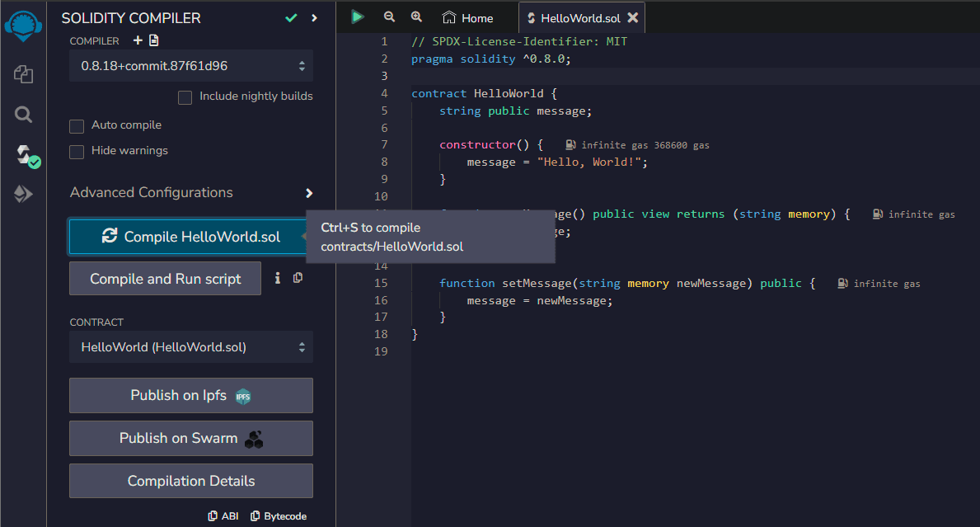Open the Search in files sidebar icon
The image size is (980, 527).
tap(23, 115)
